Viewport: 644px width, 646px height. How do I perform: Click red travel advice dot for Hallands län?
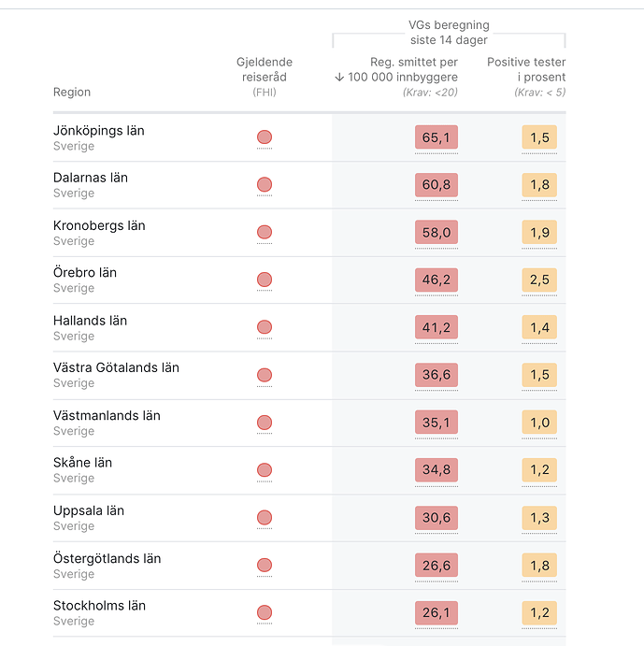[x=265, y=327]
